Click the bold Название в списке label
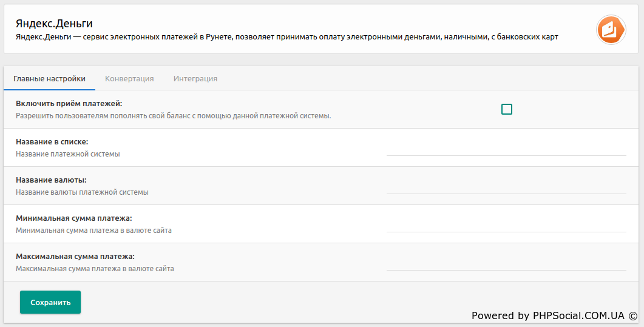 pyautogui.click(x=52, y=142)
